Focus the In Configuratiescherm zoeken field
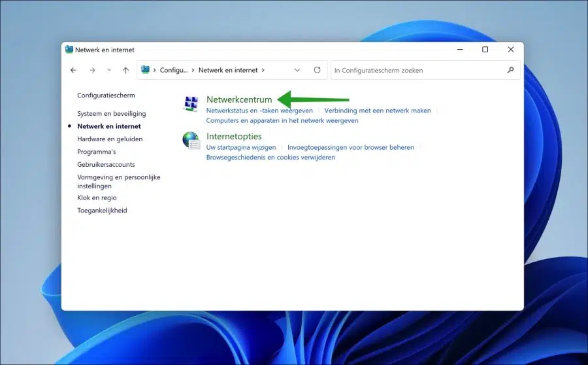The height and width of the screenshot is (365, 588). (425, 70)
